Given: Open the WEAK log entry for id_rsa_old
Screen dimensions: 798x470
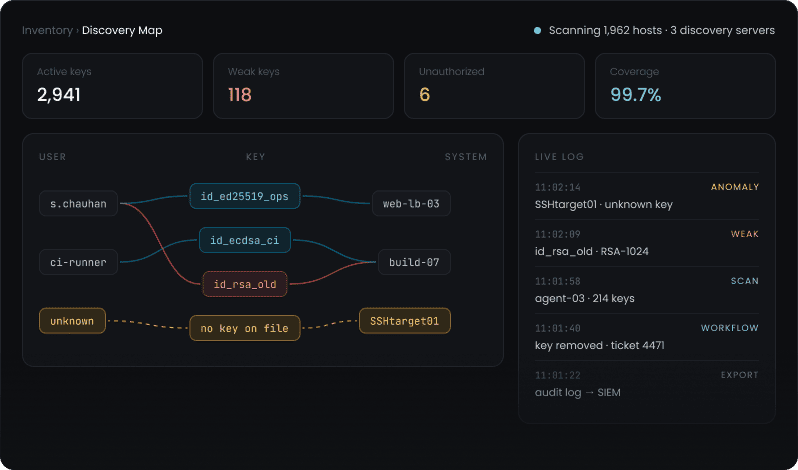Looking at the screenshot, I should click(x=647, y=243).
